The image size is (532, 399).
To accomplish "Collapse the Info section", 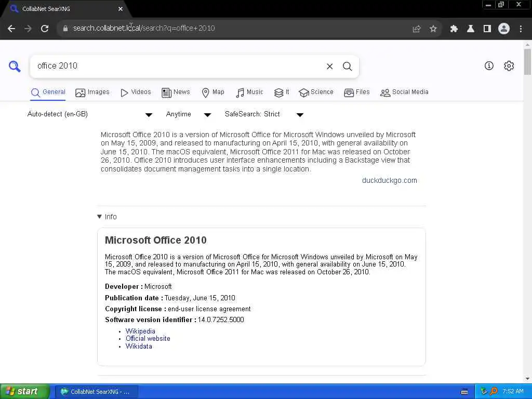I will 107,217.
